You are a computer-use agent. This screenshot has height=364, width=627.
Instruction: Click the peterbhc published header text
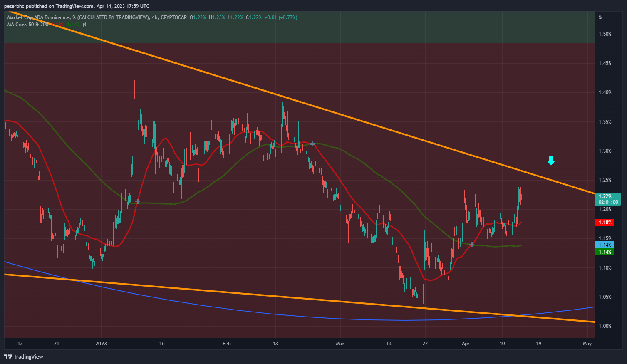pyautogui.click(x=77, y=6)
